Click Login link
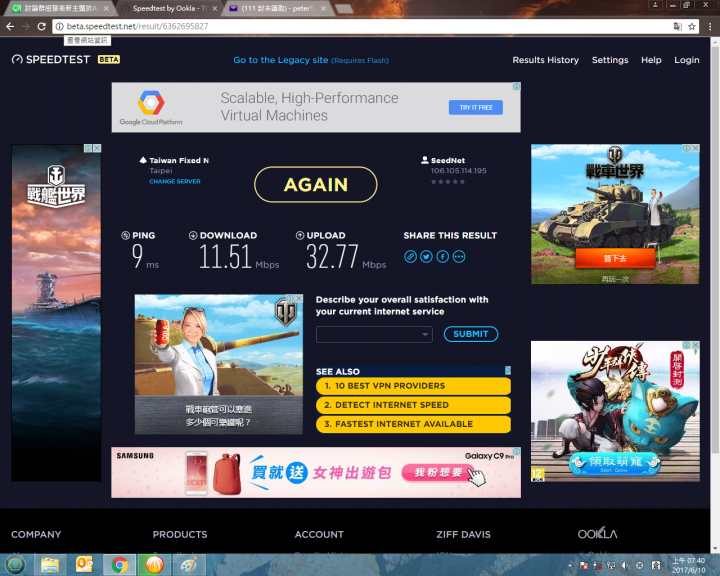The height and width of the screenshot is (576, 720). point(686,60)
